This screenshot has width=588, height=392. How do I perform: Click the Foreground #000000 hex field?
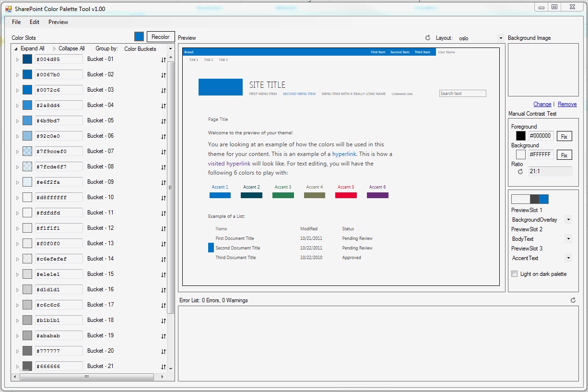541,136
